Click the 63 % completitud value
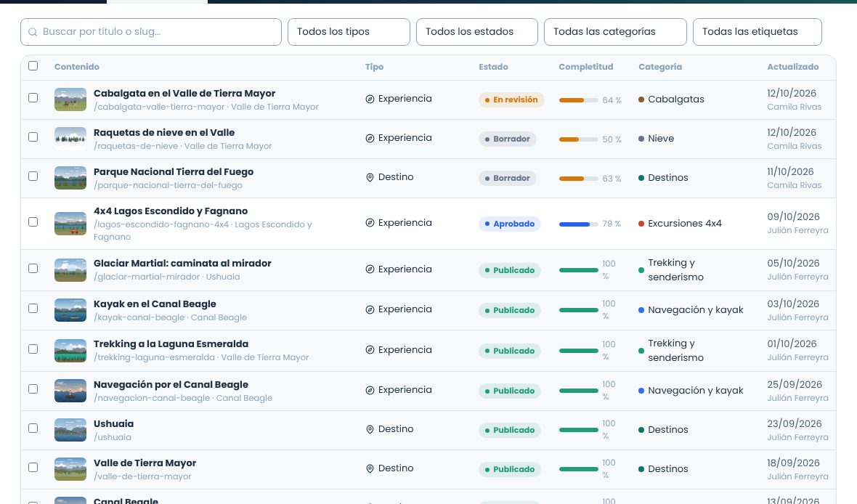This screenshot has width=857, height=504. click(612, 179)
